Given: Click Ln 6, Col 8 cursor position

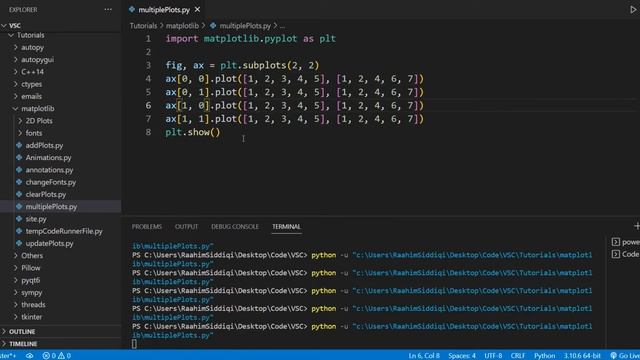Looking at the screenshot, I should click(x=424, y=356).
